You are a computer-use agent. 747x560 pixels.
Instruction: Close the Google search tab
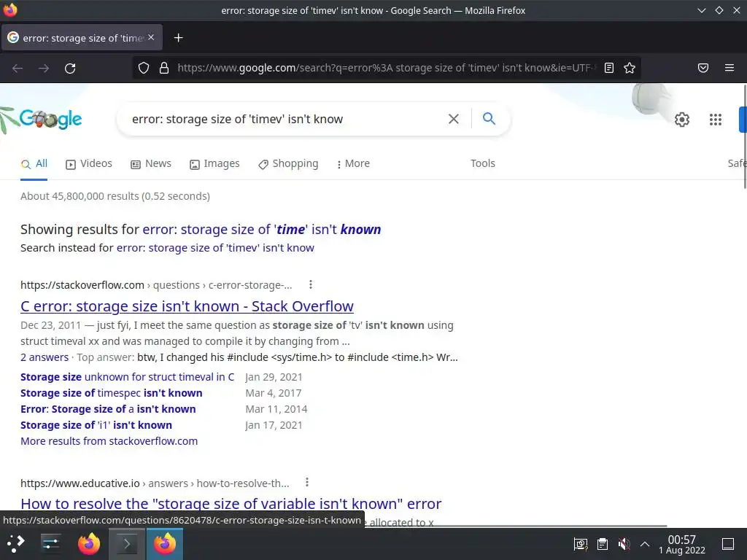pos(151,37)
